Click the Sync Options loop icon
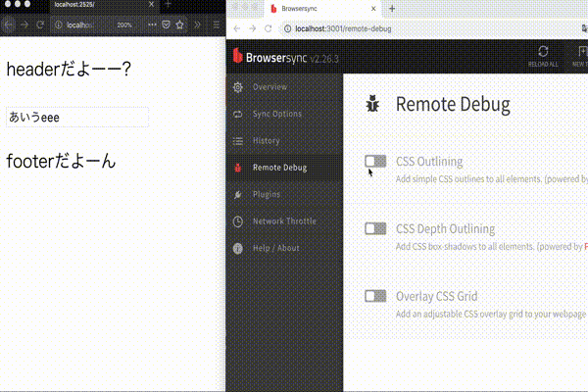Screen dimensions: 588x392 click(x=238, y=114)
